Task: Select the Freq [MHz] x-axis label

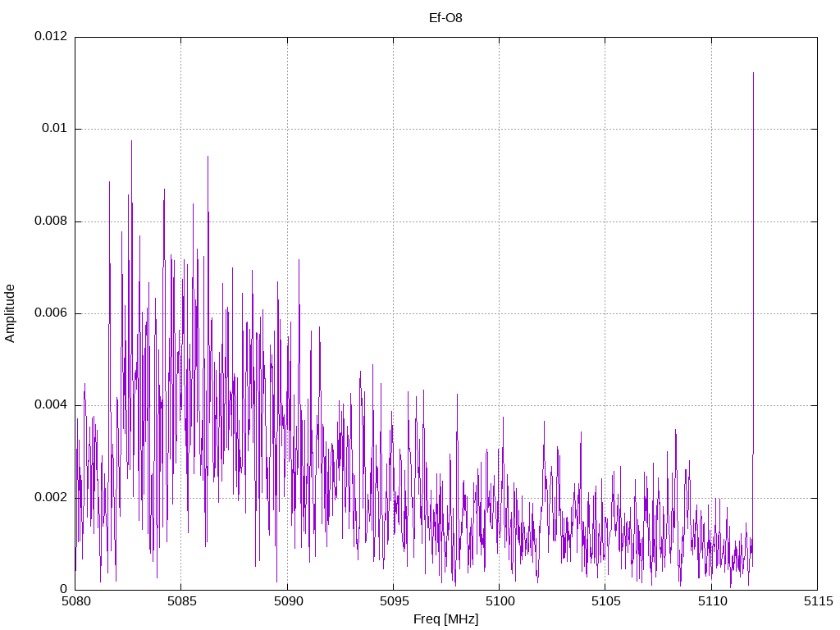Action: [445, 619]
